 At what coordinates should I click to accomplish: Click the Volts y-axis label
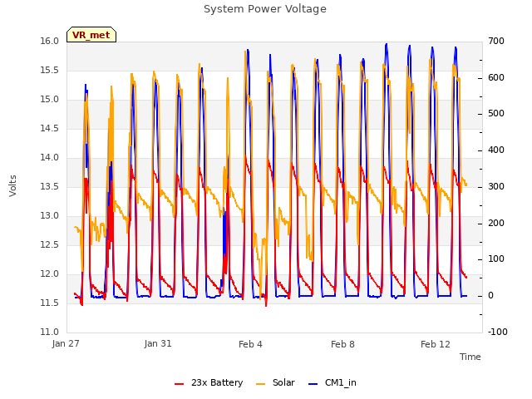pos(13,185)
